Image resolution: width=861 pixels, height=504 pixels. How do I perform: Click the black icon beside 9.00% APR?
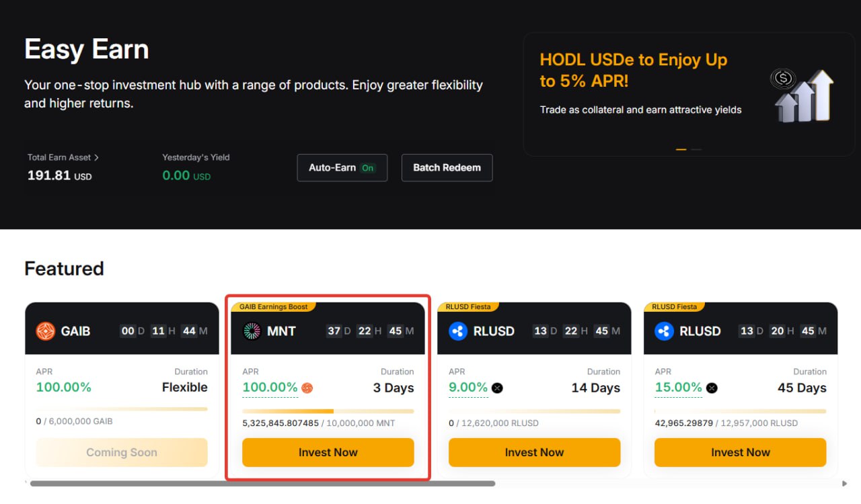pyautogui.click(x=497, y=388)
